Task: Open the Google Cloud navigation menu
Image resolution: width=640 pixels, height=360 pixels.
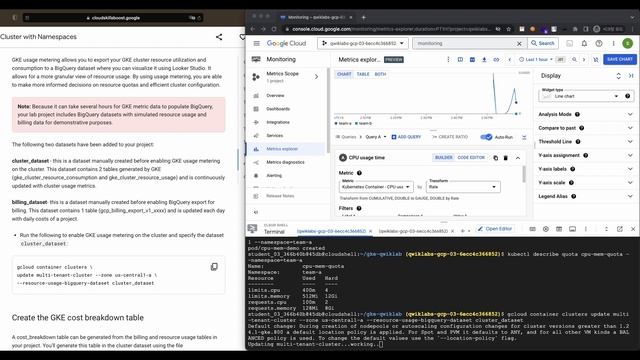Action: (256, 43)
